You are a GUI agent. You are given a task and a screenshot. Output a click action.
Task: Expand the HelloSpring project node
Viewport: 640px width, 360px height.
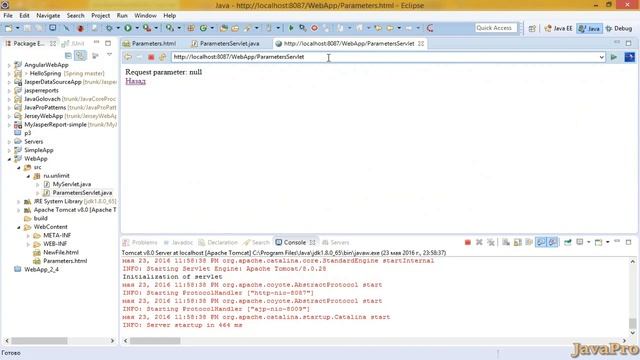pyautogui.click(x=9, y=73)
